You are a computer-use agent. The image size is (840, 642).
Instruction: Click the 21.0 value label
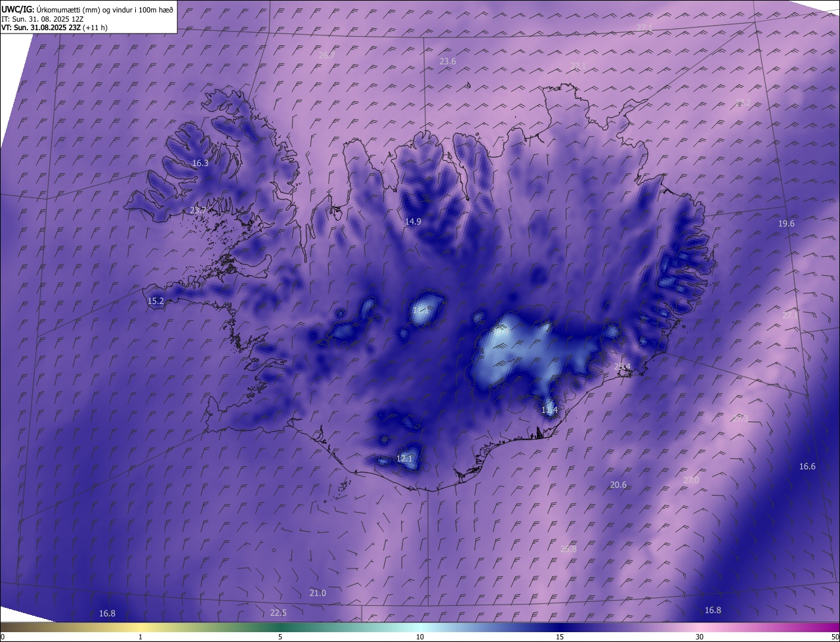318,593
